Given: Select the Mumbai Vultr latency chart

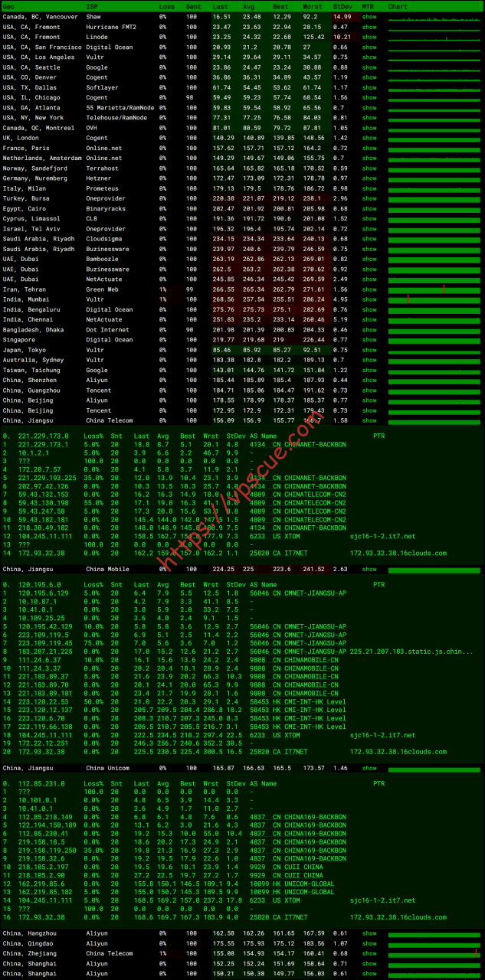Looking at the screenshot, I should click(x=434, y=299).
